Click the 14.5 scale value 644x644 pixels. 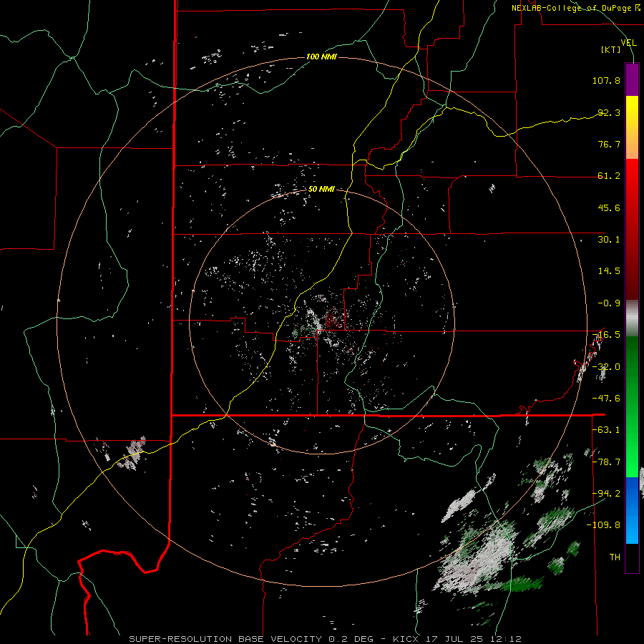(x=609, y=271)
